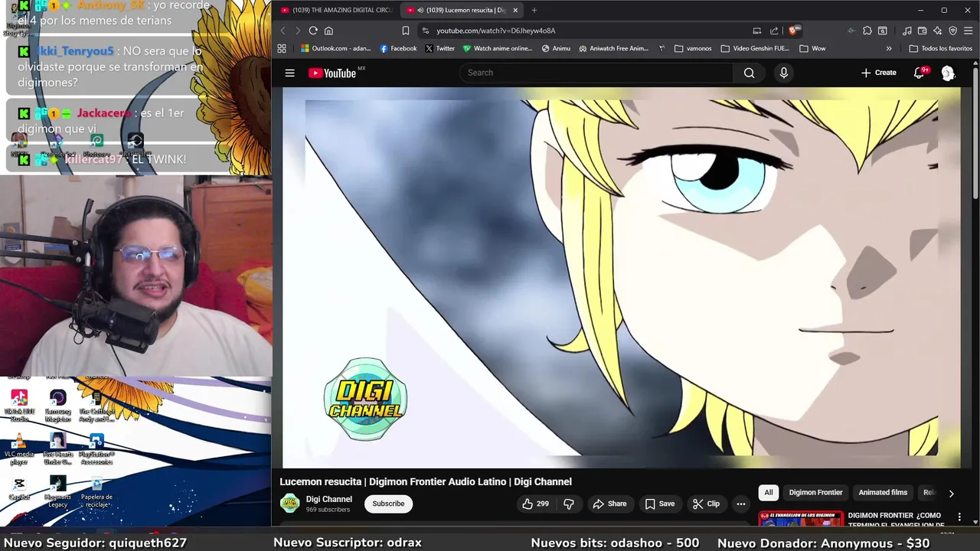Viewport: 980px width, 551px height.
Task: Select Hogwarts Legacy desktop shortcut
Action: pyautogui.click(x=57, y=491)
